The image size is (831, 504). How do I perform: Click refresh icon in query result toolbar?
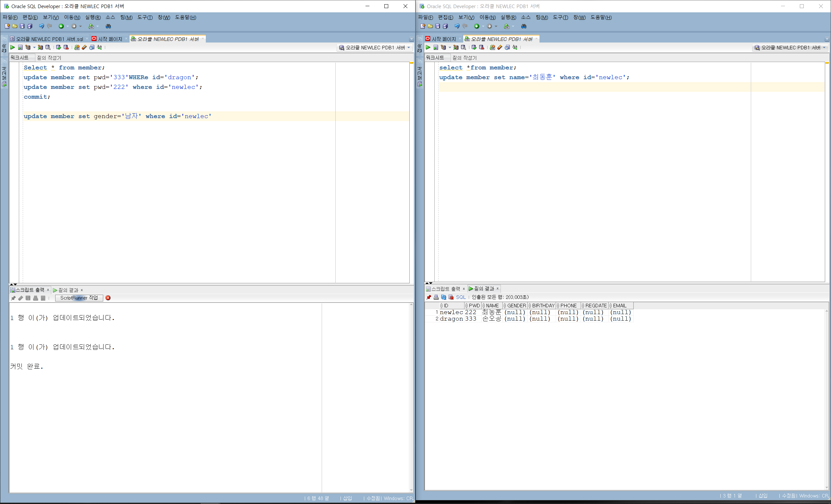click(x=443, y=297)
